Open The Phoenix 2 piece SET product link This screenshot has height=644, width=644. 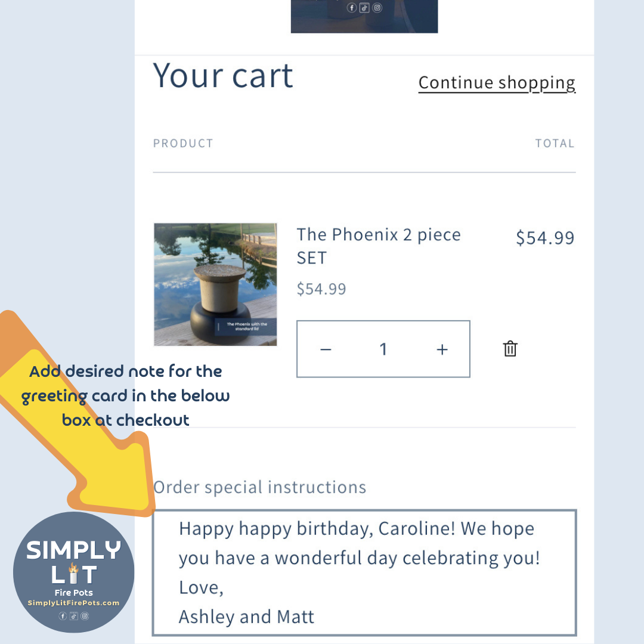[x=379, y=246]
